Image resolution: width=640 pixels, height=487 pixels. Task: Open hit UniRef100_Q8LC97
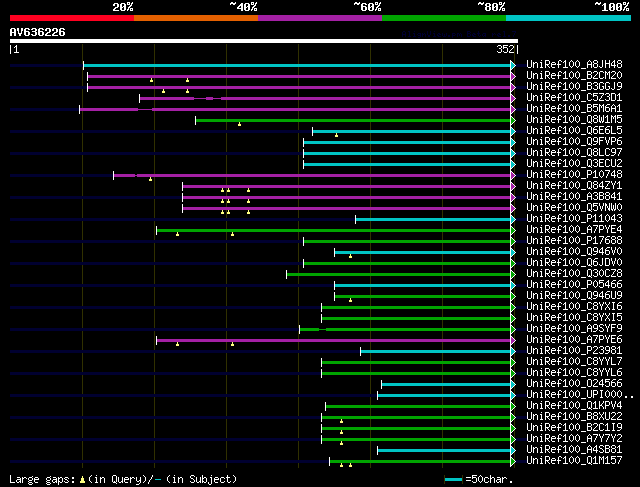pos(574,153)
